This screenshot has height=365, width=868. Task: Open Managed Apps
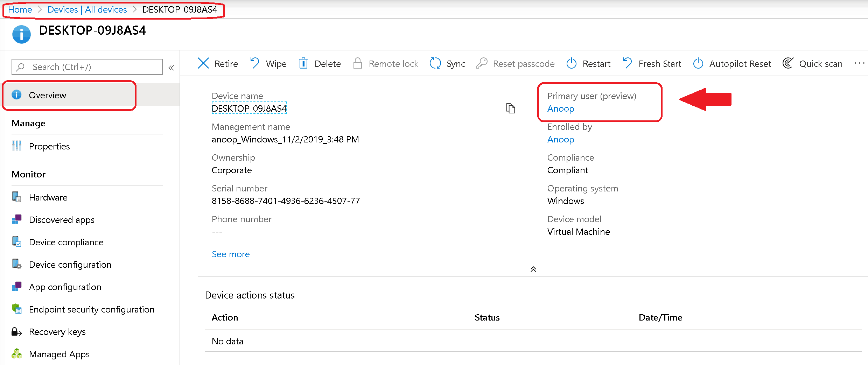(59, 354)
